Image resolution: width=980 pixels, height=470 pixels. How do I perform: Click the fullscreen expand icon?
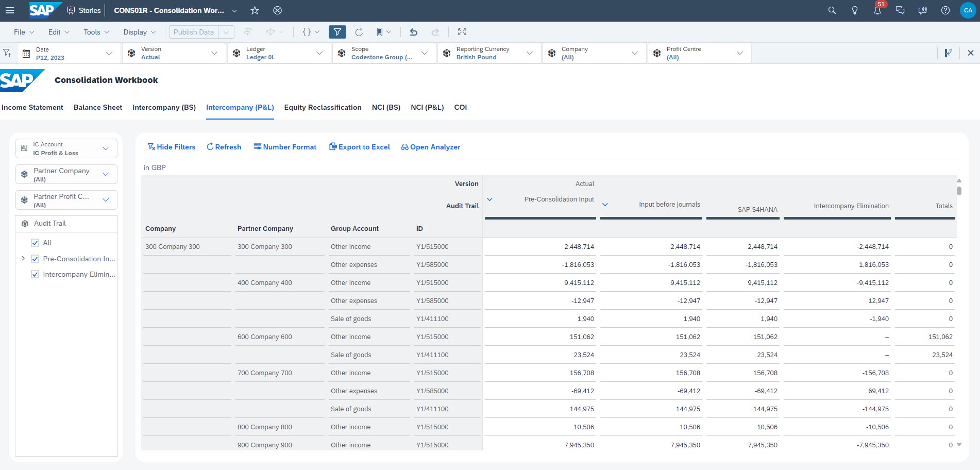point(462,32)
